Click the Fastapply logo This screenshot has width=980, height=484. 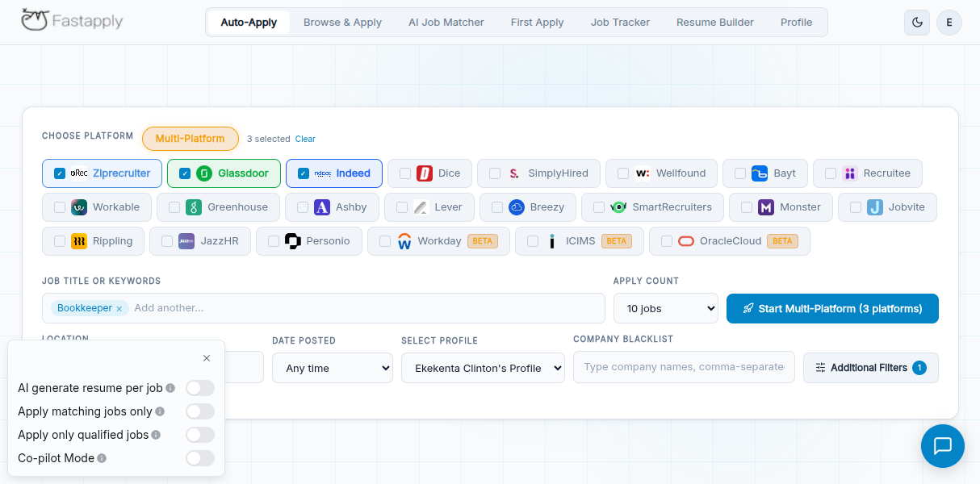pyautogui.click(x=71, y=22)
